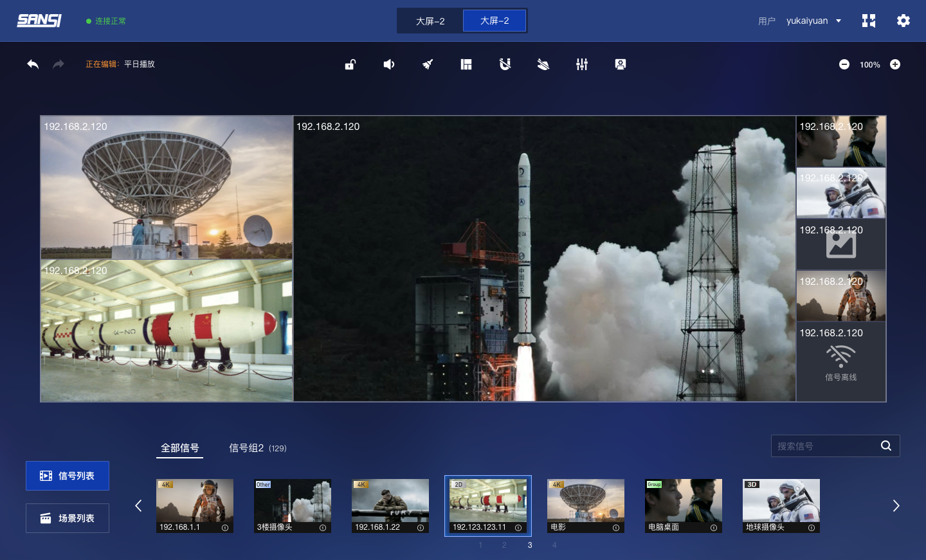This screenshot has height=560, width=926.
Task: Open the sliders adjustment icon
Action: (x=582, y=64)
